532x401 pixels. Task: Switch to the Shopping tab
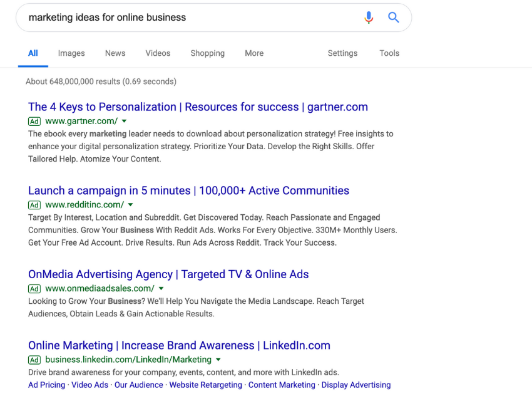207,53
